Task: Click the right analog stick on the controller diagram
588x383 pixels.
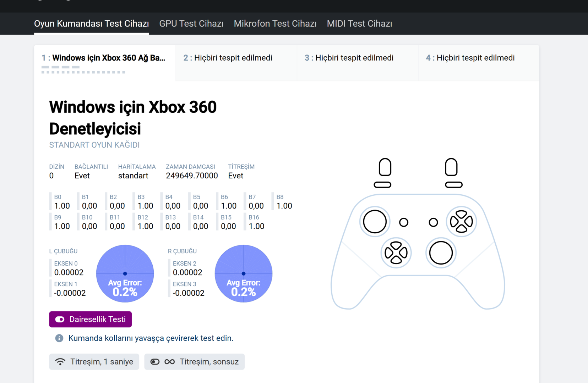Action: click(441, 253)
